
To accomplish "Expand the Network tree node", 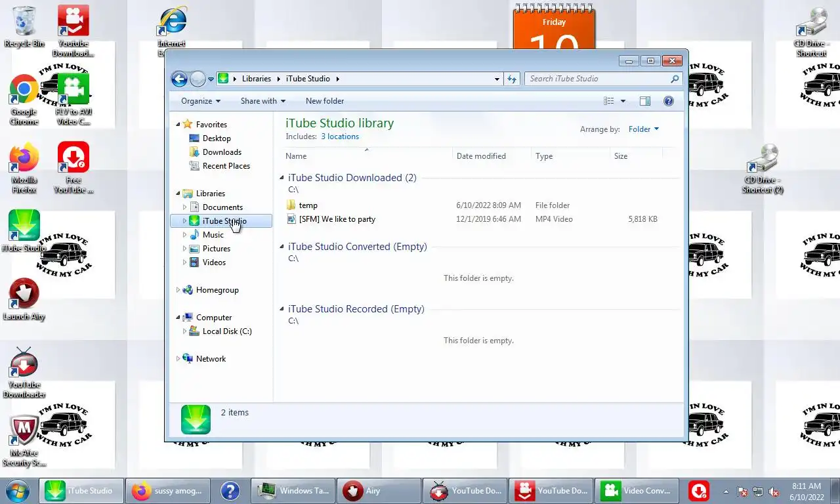I will tap(178, 359).
